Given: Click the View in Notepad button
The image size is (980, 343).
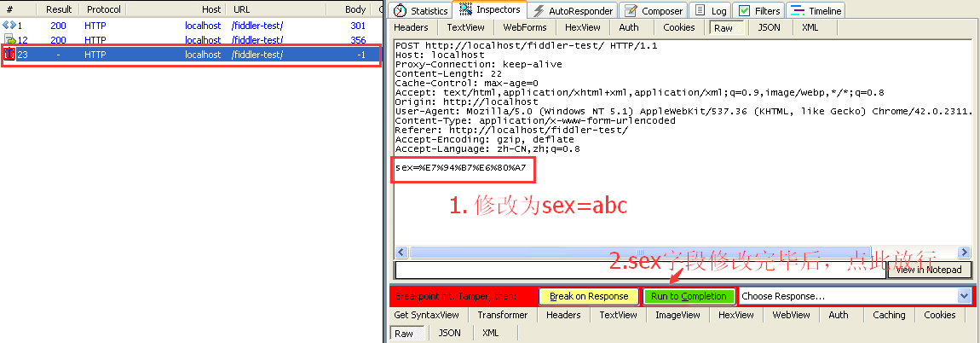Looking at the screenshot, I should 930,270.
